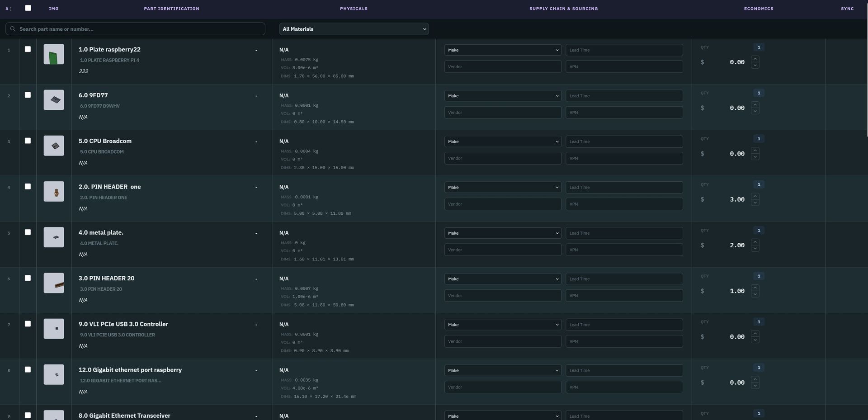
Task: Open Make dropdown for 9.0 VLI PCIe controller
Action: [x=503, y=325]
